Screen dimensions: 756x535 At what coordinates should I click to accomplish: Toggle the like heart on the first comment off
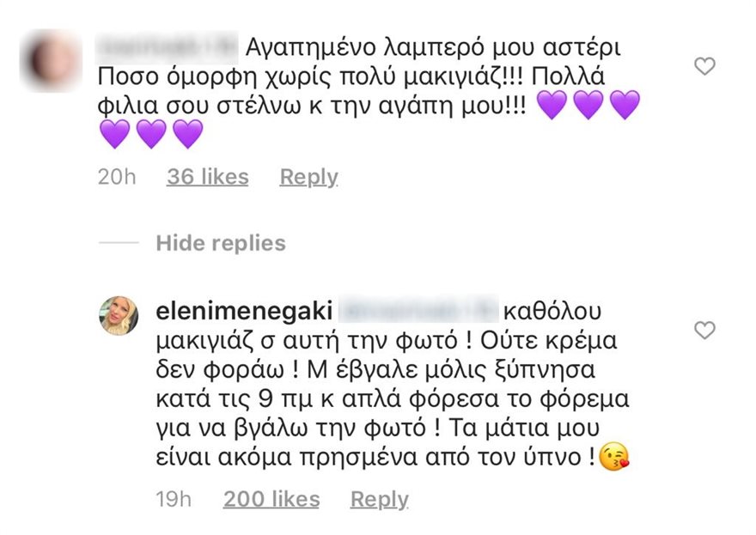pos(704,64)
